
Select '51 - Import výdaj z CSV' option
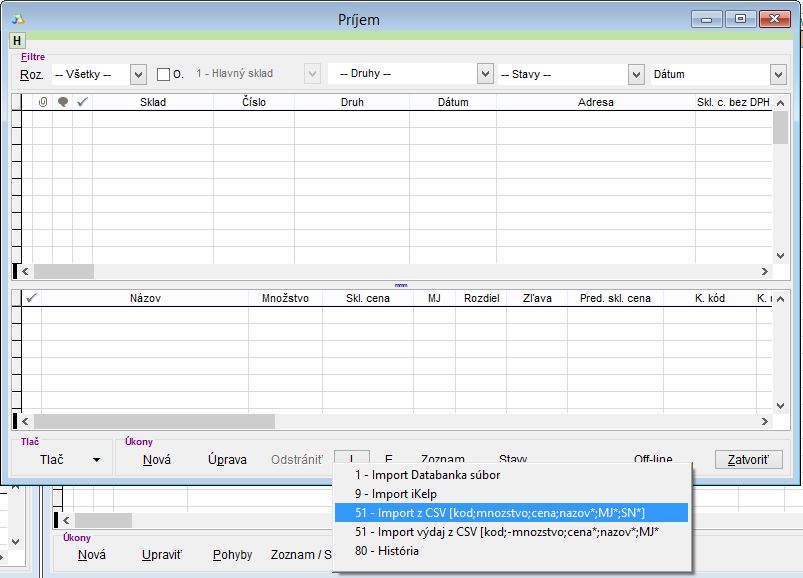(506, 532)
